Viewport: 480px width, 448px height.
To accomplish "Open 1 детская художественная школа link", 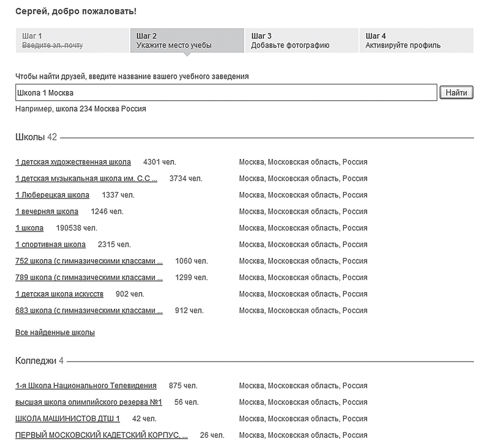I will tap(73, 162).
